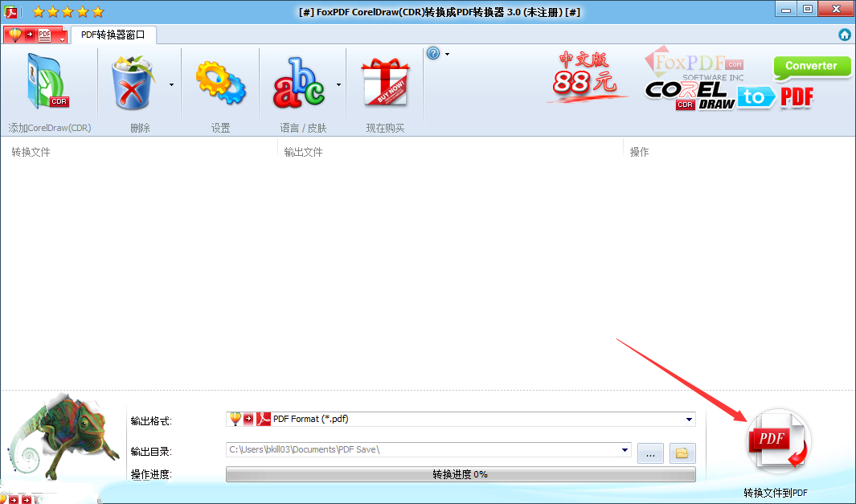Click the CorelDraw CDR logo graphic
This screenshot has height=504, width=856.
click(690, 96)
